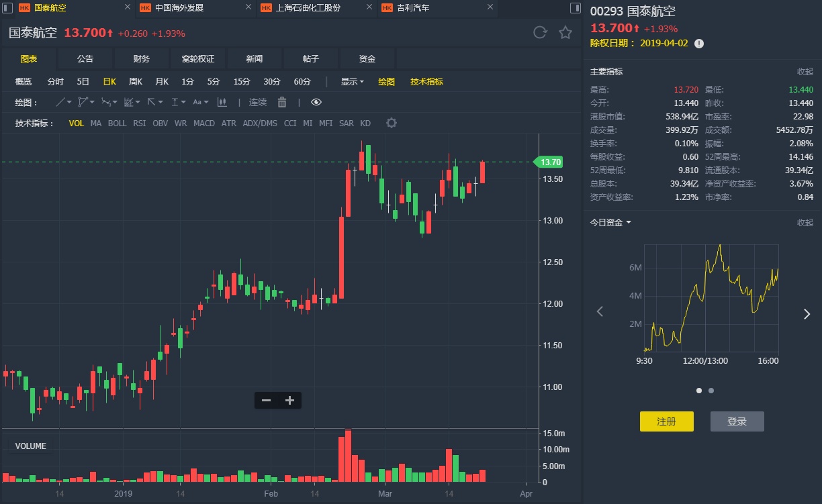The width and height of the screenshot is (822, 504).
Task: Open indicator settings gear
Action: 392,123
